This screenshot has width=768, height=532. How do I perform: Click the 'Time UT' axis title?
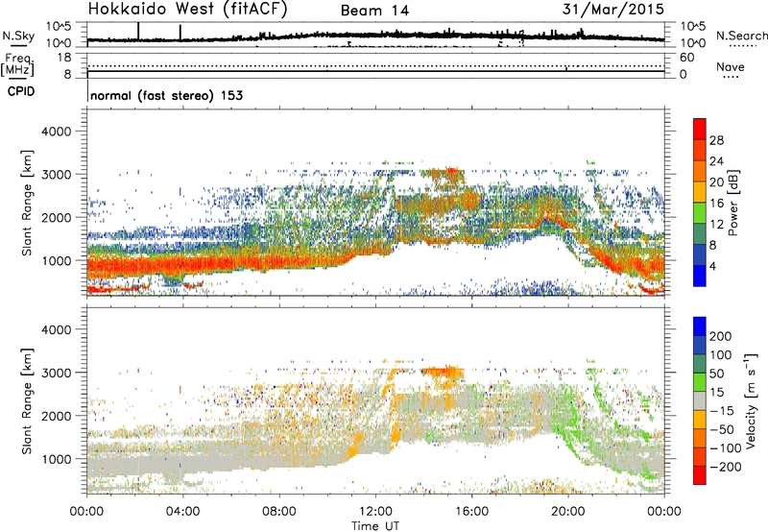pos(375,525)
